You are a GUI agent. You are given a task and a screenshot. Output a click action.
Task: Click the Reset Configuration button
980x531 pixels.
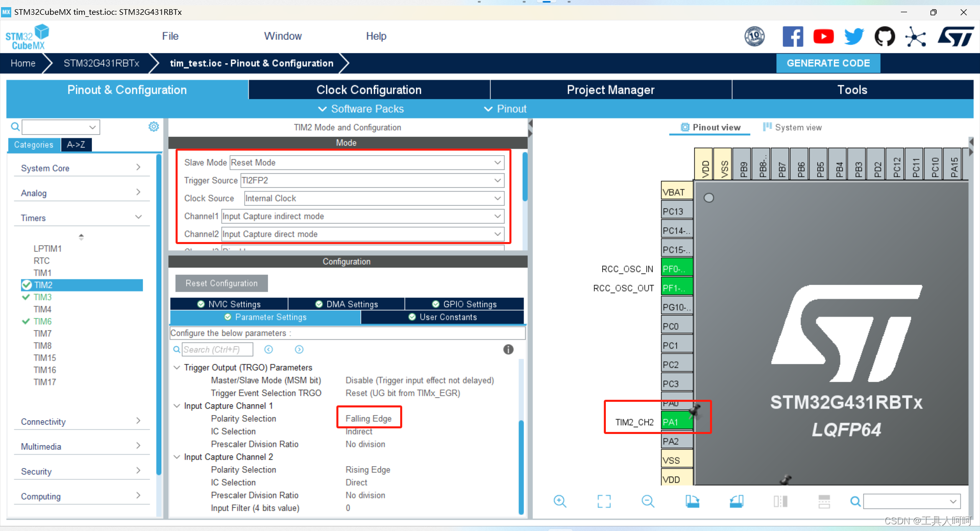pyautogui.click(x=222, y=283)
